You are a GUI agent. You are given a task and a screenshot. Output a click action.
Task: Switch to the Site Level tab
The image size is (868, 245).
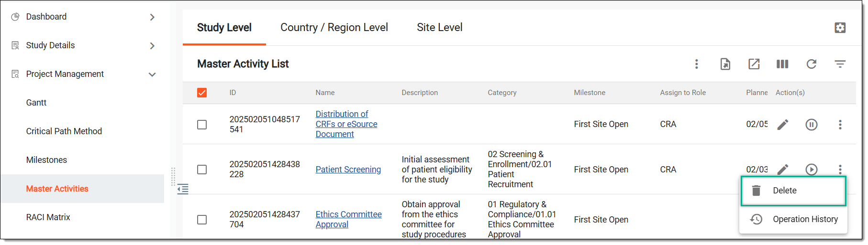coord(439,28)
